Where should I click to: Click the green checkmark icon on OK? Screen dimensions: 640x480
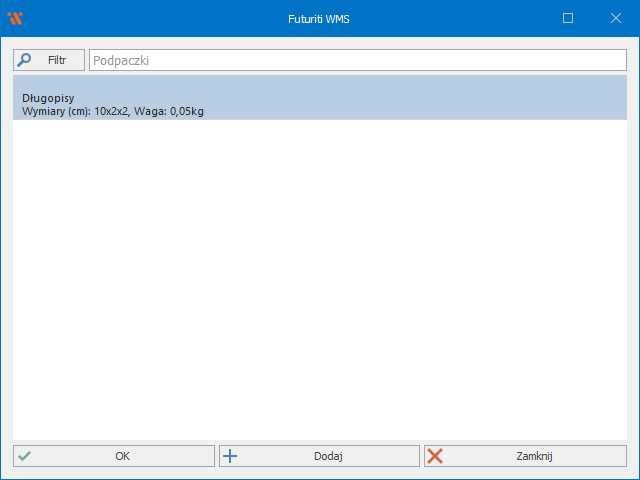[x=25, y=456]
